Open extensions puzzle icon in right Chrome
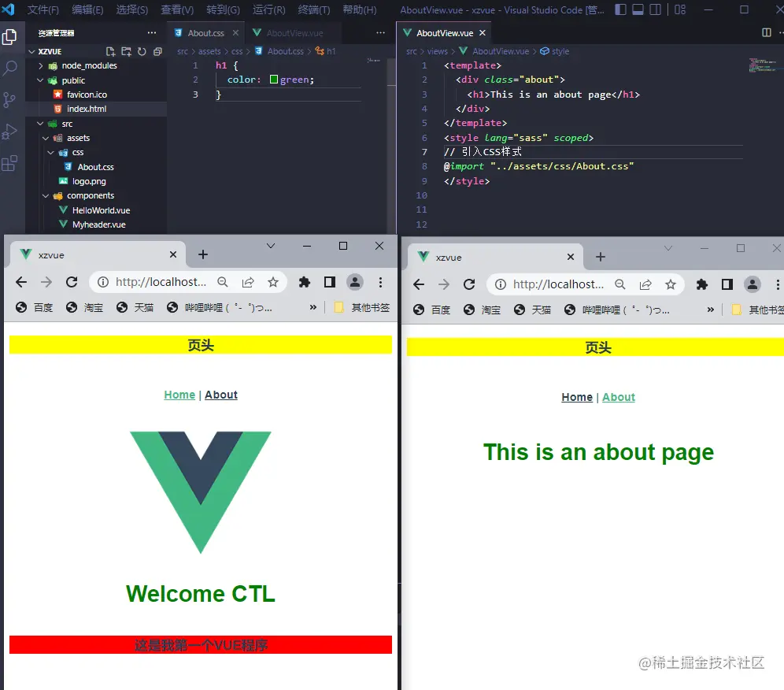Viewport: 784px width, 690px height. 702,284
